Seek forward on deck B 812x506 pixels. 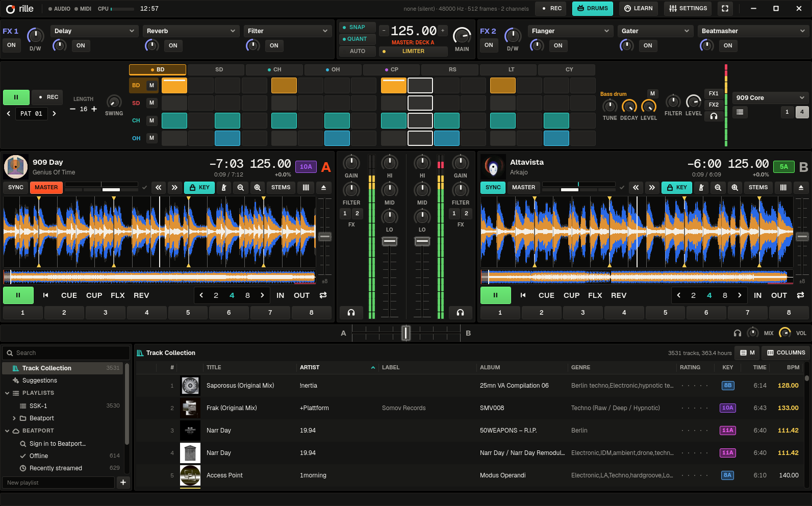point(652,188)
